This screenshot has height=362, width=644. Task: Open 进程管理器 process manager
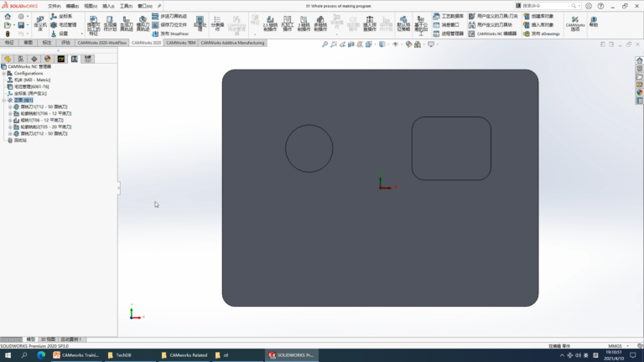[x=448, y=34]
